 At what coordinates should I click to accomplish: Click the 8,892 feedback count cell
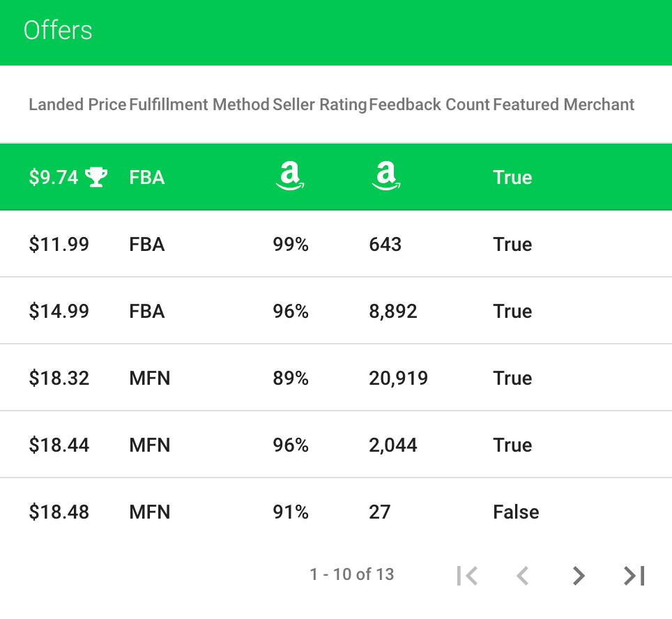pos(393,311)
